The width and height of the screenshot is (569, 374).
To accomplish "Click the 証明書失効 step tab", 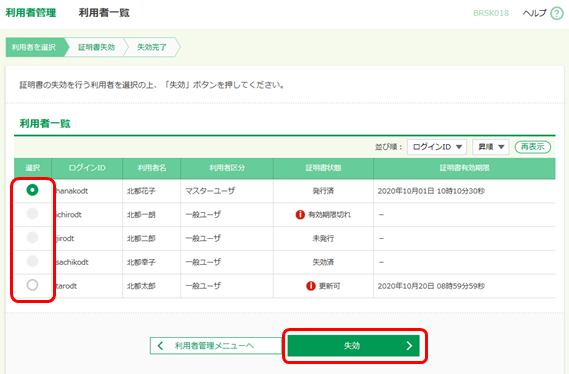I will tap(97, 47).
